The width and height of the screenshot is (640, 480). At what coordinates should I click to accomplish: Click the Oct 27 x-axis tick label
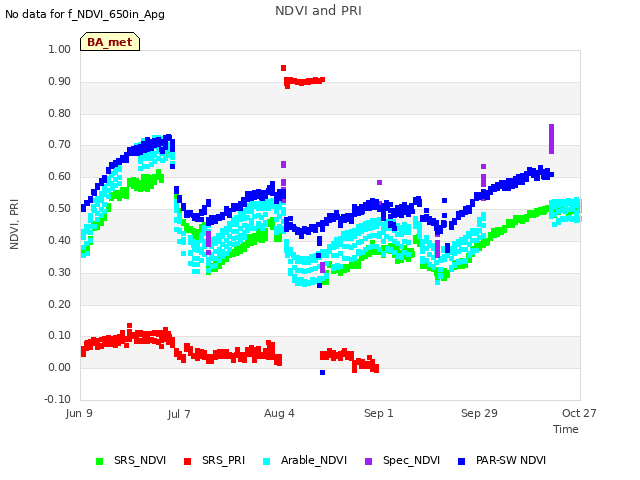pyautogui.click(x=579, y=413)
